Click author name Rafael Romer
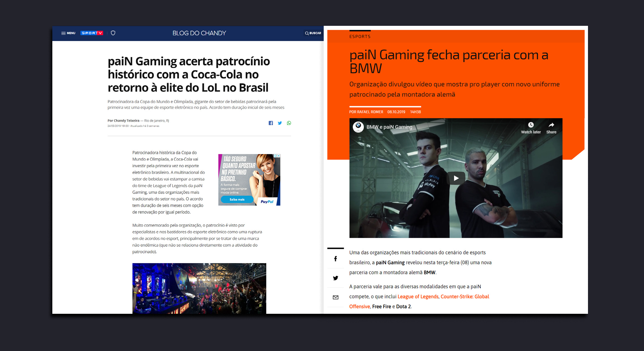644x351 pixels. (370, 112)
